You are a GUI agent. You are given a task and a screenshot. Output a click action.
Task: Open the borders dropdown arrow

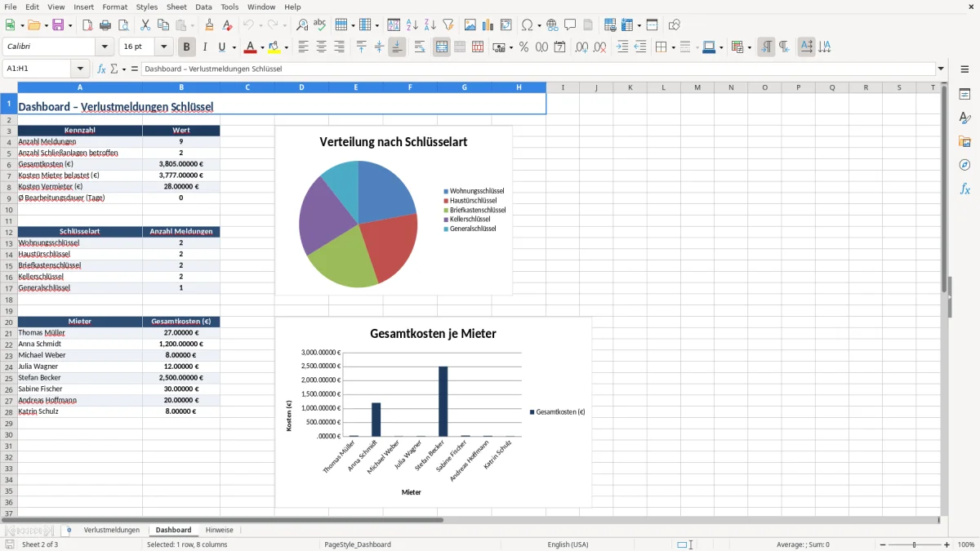[x=672, y=47]
